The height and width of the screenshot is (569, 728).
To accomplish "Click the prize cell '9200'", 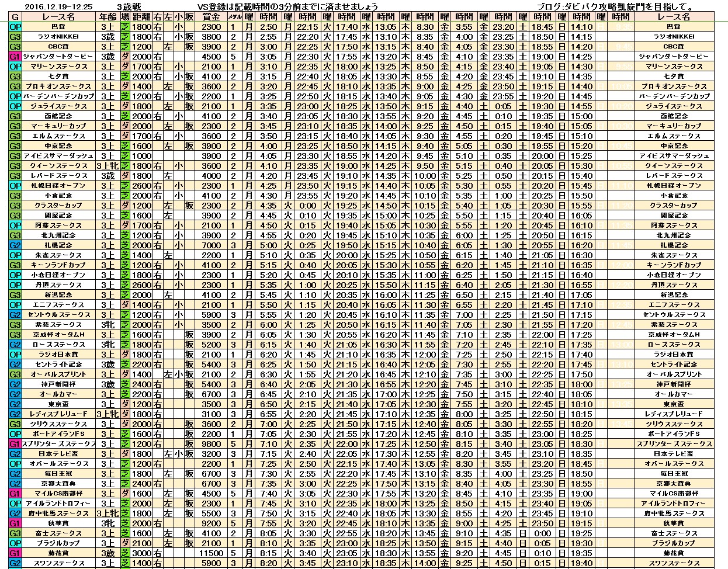I will click(x=211, y=523).
